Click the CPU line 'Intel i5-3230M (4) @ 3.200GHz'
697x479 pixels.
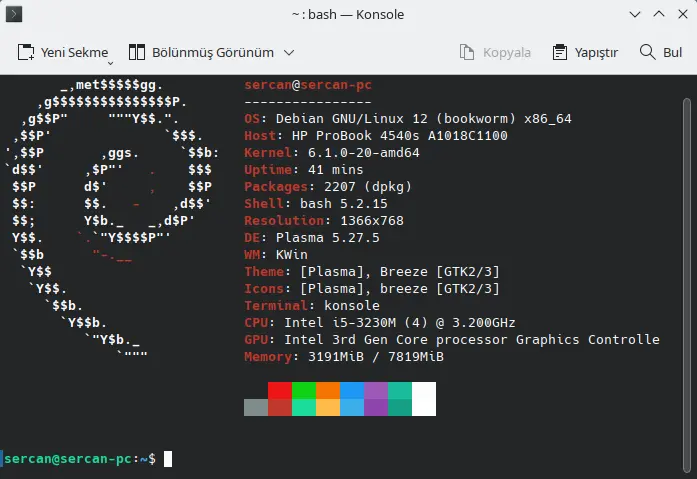[400, 322]
